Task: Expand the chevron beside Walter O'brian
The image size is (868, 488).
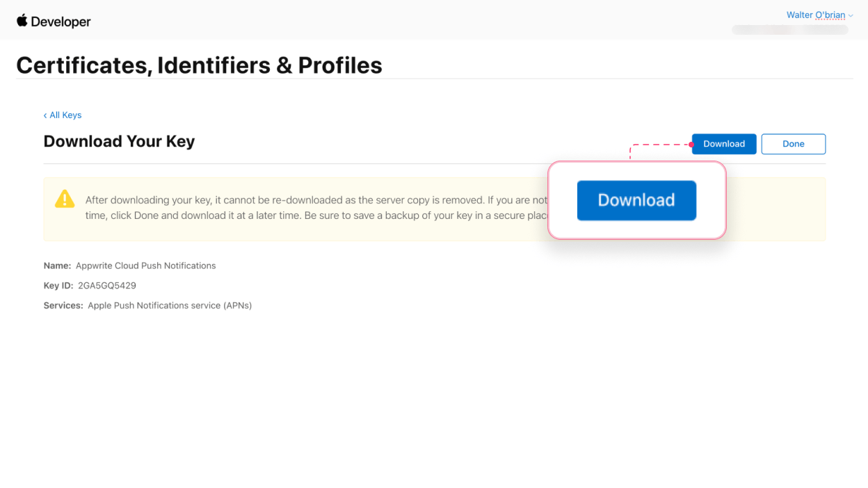Action: click(851, 15)
